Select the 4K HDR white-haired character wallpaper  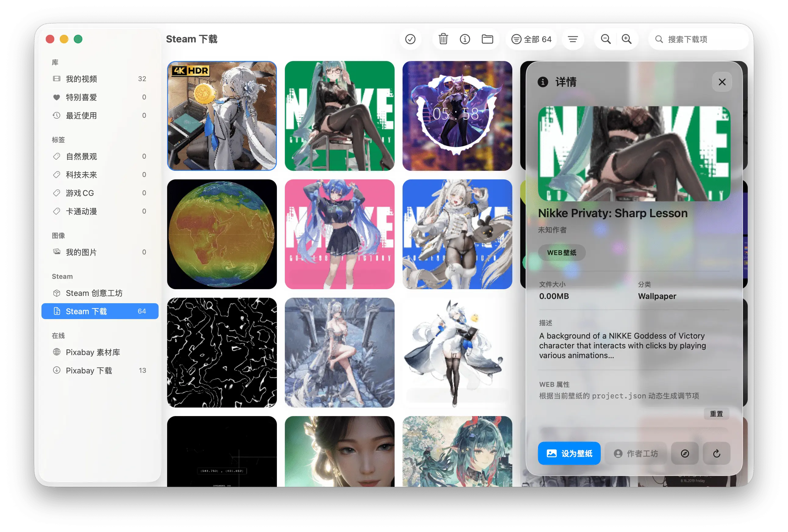tap(222, 116)
